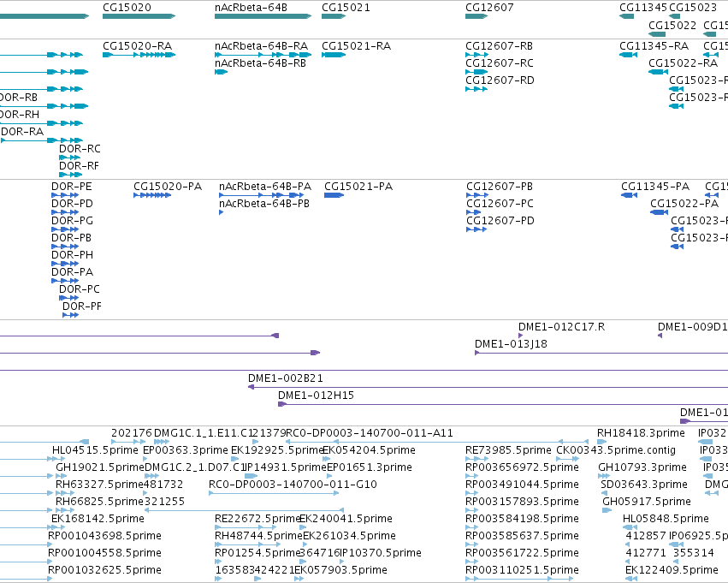Select RC0-DP0003-140700-011-G10 label
This screenshot has height=583, width=728.
click(x=293, y=485)
